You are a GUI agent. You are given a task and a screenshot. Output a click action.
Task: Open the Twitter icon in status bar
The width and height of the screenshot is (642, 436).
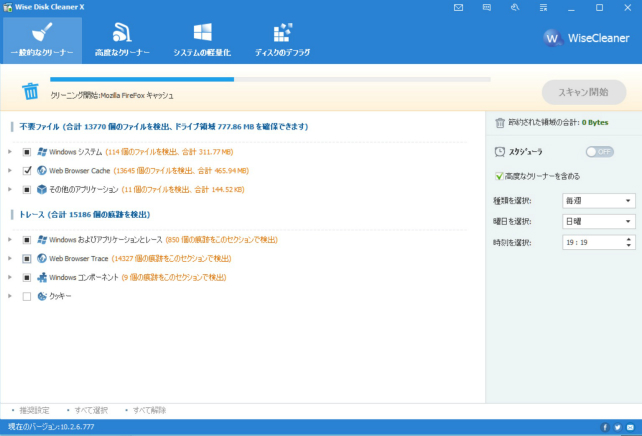pyautogui.click(x=618, y=427)
